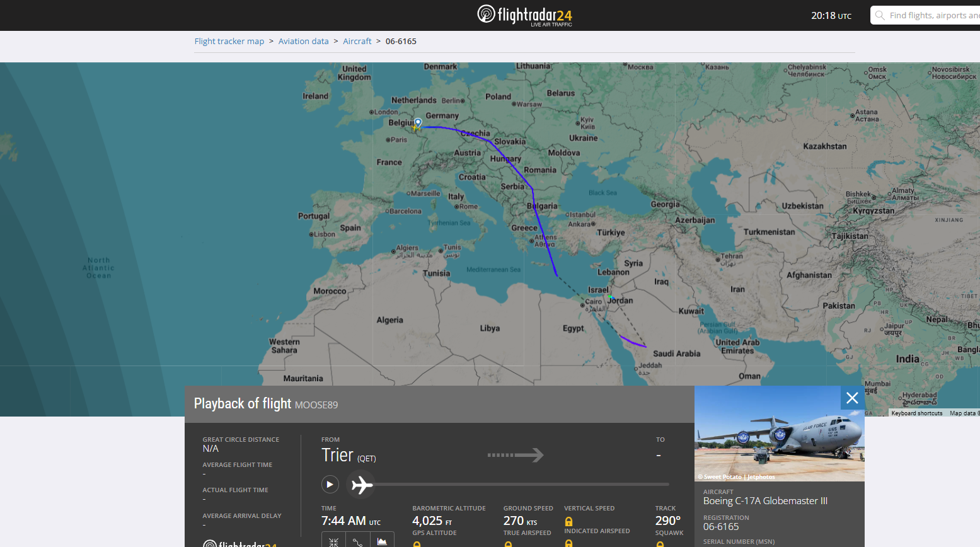Click the green route marker near Jordan
Image resolution: width=980 pixels, height=547 pixels.
click(610, 296)
